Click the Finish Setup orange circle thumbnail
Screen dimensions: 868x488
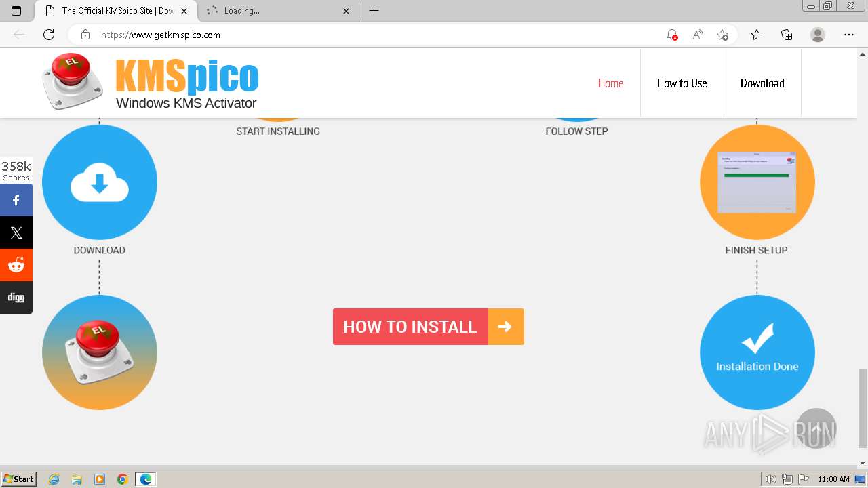click(757, 182)
